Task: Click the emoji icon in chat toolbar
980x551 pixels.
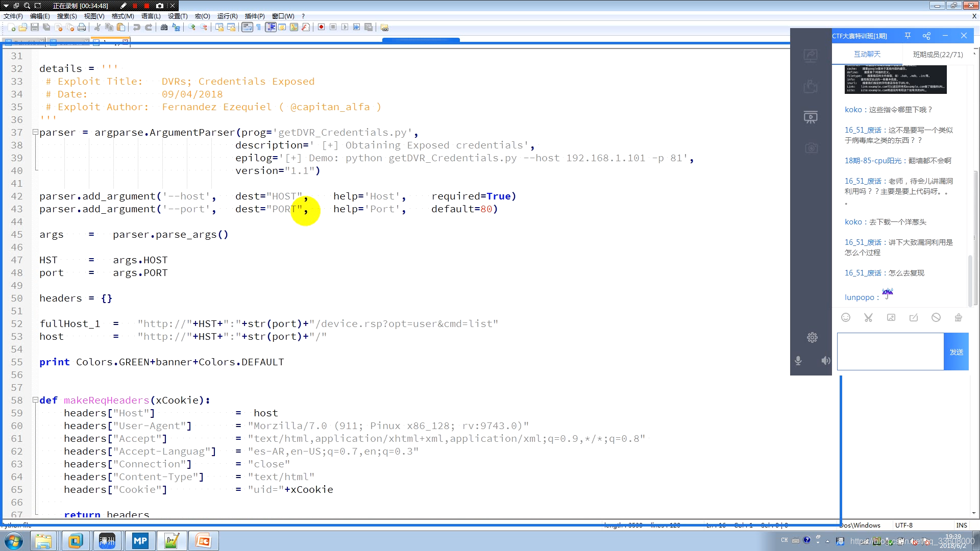Action: (x=846, y=317)
